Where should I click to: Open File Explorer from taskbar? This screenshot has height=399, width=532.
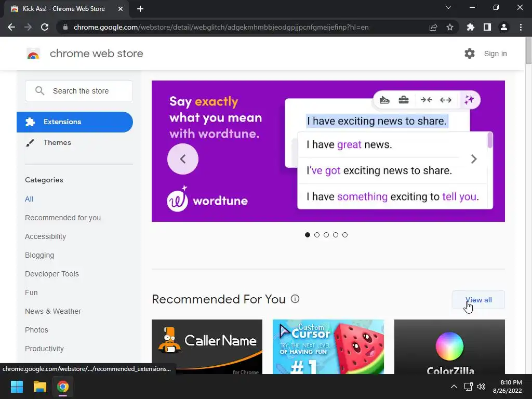click(39, 387)
